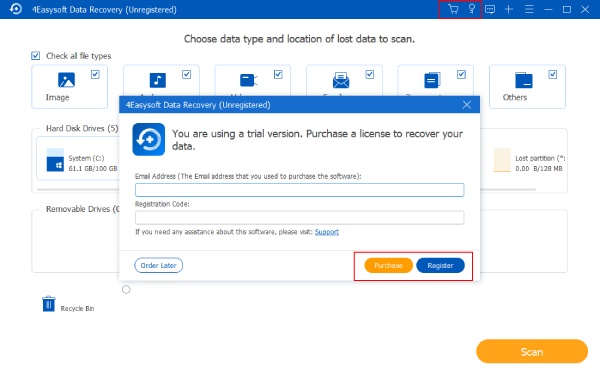
Task: Click the Recycle Bin label
Action: tap(77, 308)
